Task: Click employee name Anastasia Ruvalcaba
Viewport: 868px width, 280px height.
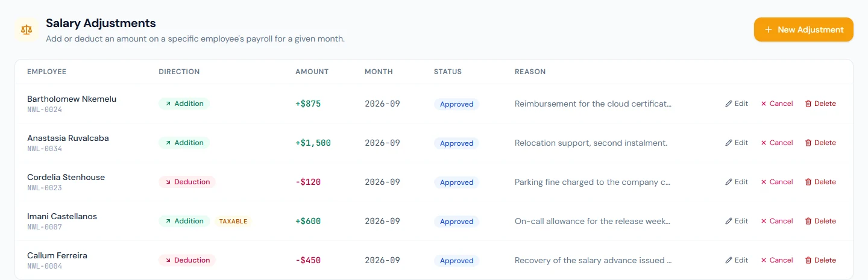Action: point(68,138)
